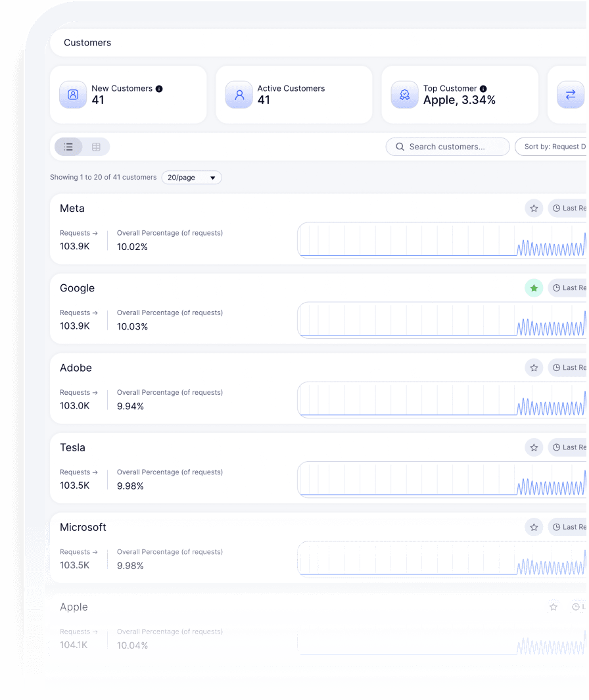
Task: Open the Meta customer name
Action: [72, 209]
